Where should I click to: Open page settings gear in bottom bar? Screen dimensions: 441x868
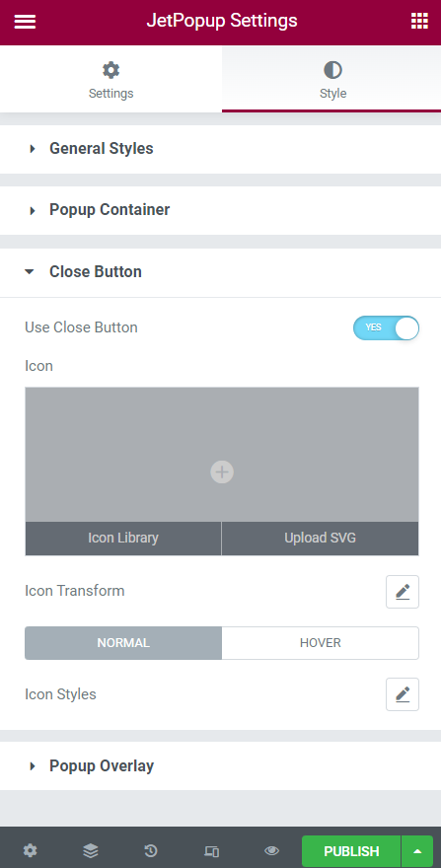click(x=30, y=851)
